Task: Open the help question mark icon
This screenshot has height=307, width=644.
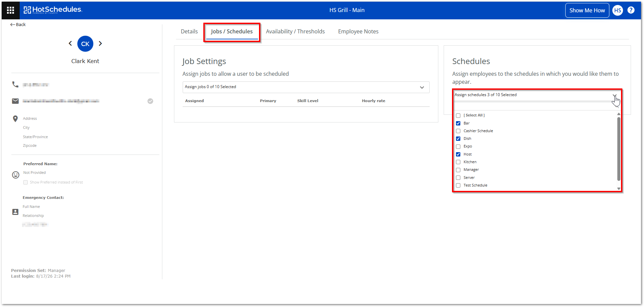Action: coord(631,10)
